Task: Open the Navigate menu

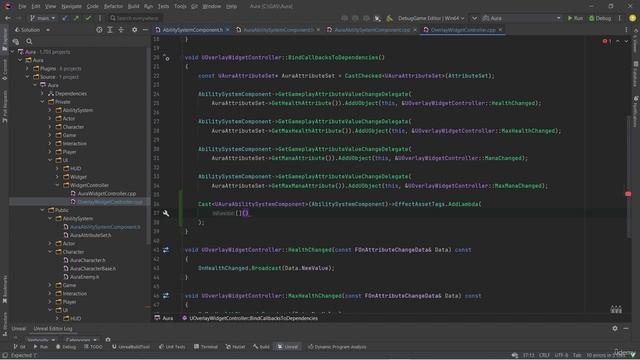Action: point(71,7)
